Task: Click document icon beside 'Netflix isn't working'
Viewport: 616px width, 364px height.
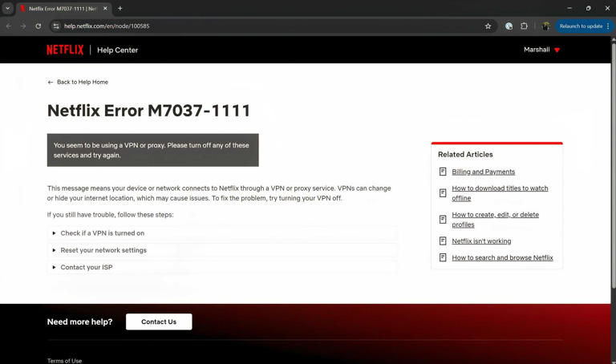Action: coord(443,241)
